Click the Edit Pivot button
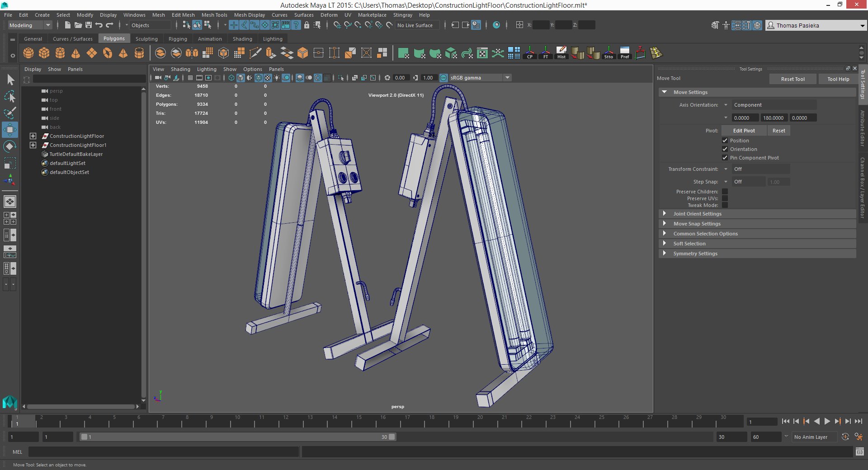This screenshot has height=470, width=868. [744, 131]
